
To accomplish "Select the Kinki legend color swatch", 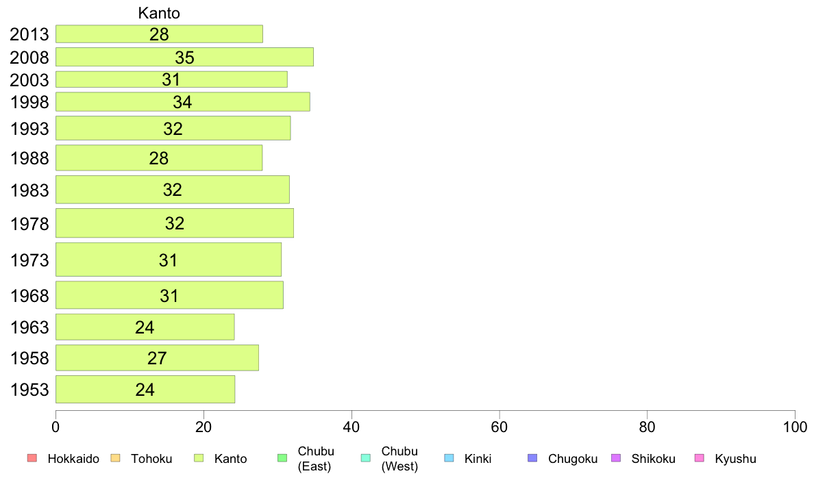I will (449, 458).
